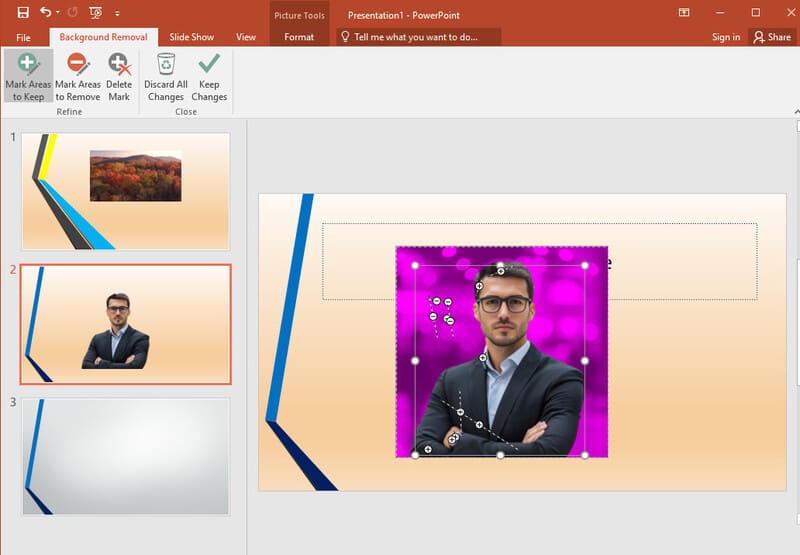Maximize the PowerPoint window
The height and width of the screenshot is (555, 800).
[x=756, y=12]
